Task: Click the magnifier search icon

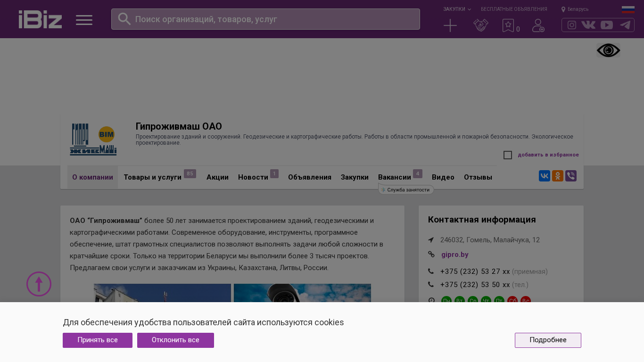Action: pyautogui.click(x=124, y=19)
